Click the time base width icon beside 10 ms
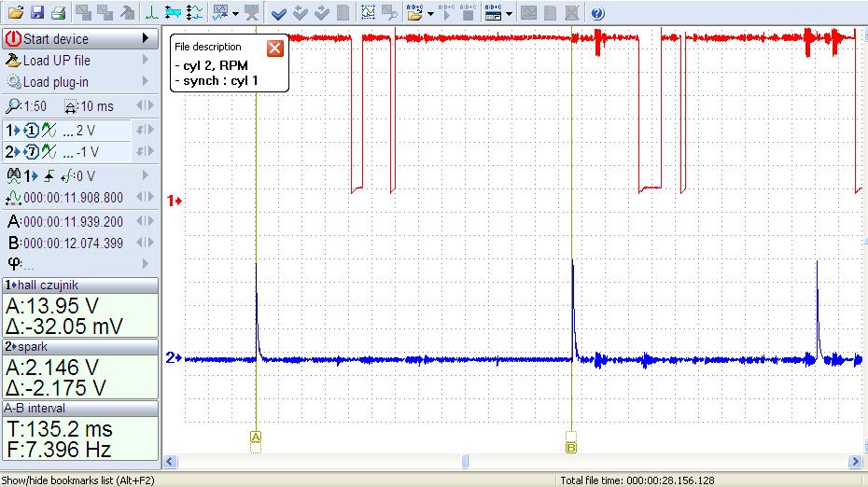The width and height of the screenshot is (868, 487). coord(70,106)
